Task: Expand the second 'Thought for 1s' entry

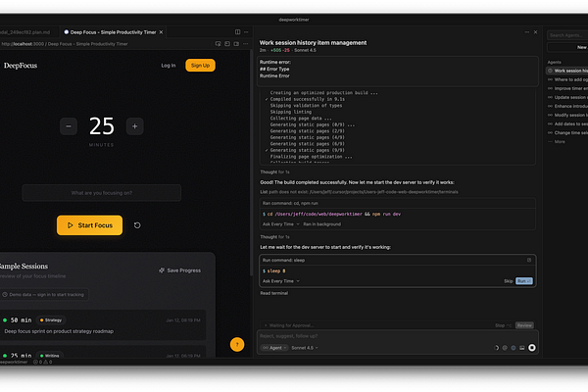Action: coord(274,237)
